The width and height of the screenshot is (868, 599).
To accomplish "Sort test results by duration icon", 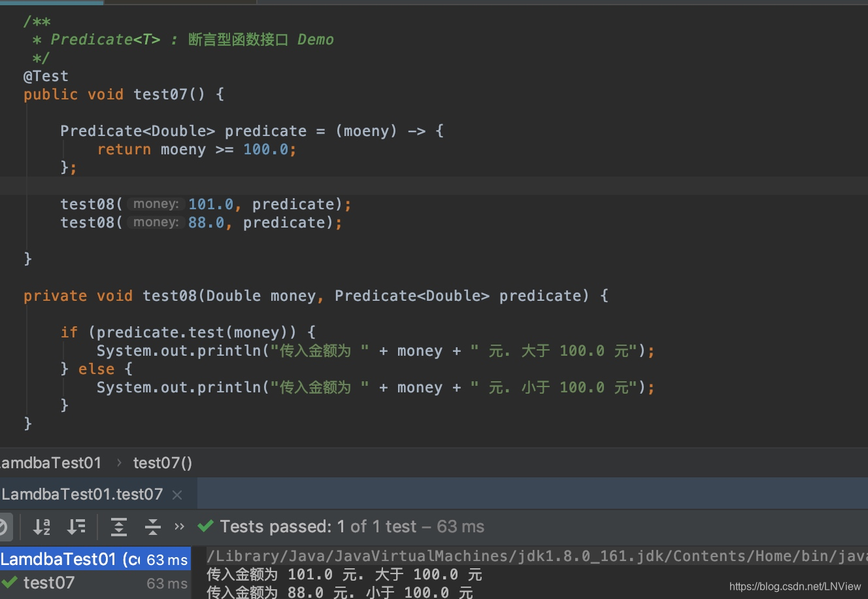I will 76,526.
